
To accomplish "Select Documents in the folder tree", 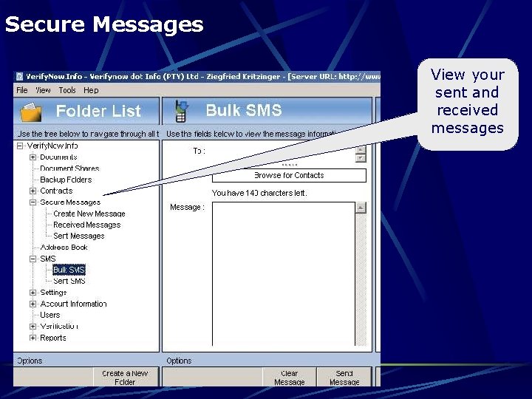I will (58, 157).
